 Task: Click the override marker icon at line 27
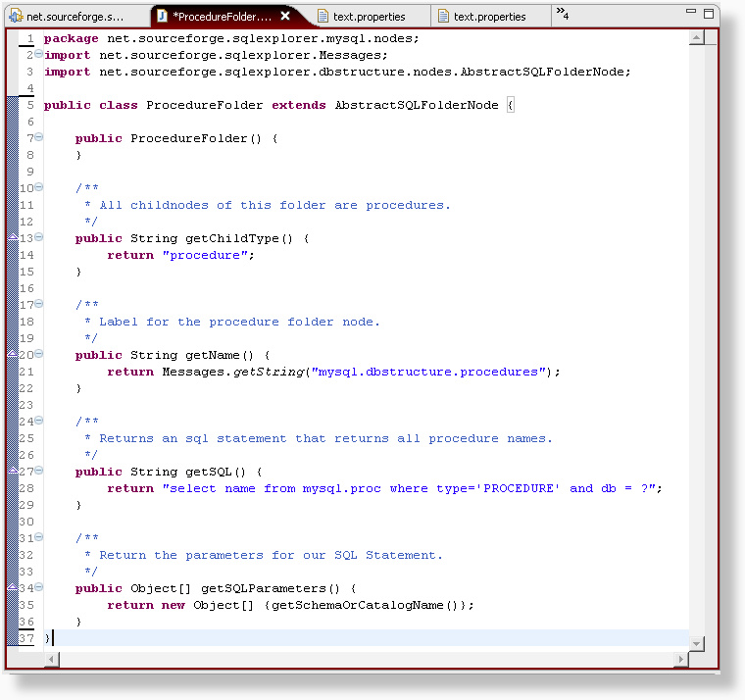(13, 471)
